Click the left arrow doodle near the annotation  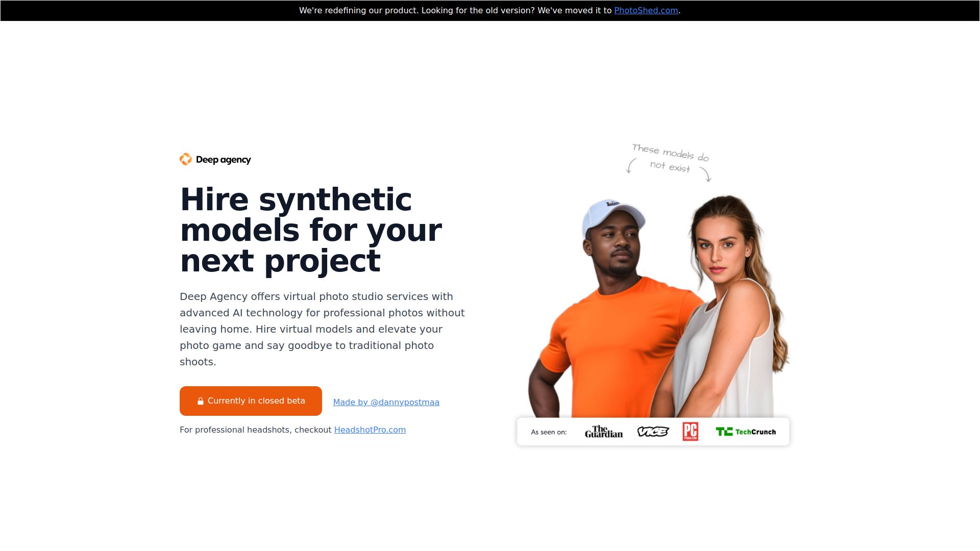(630, 166)
